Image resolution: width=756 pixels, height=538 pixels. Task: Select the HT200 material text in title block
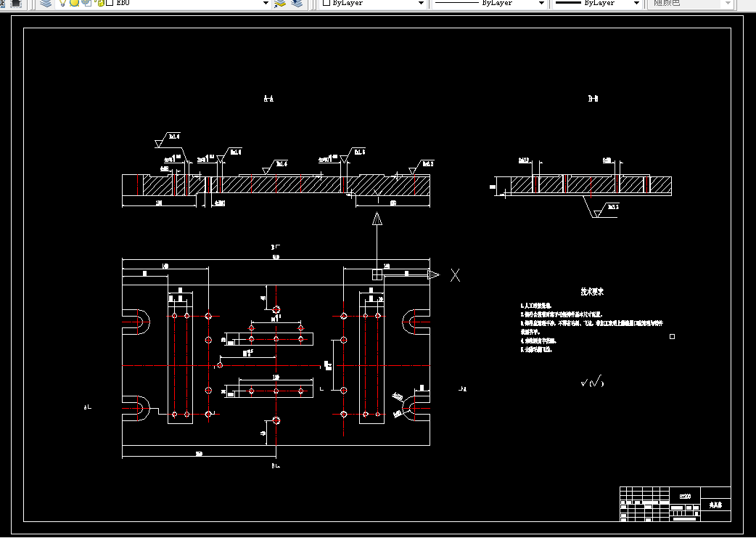(x=685, y=496)
